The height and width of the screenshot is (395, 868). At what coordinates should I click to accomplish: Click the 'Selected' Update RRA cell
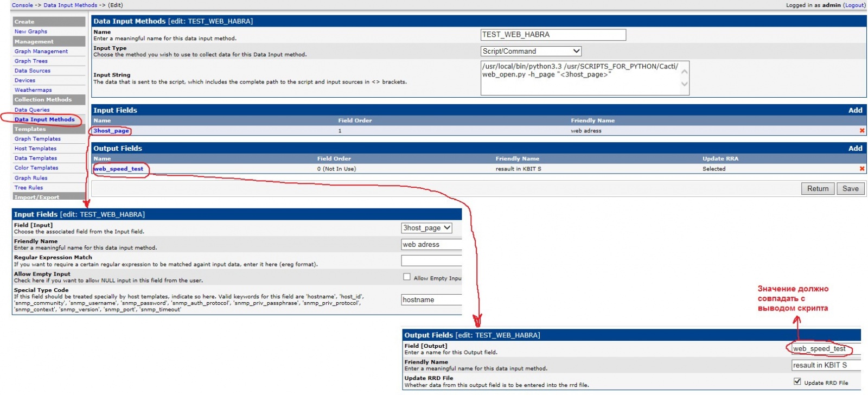pos(714,169)
